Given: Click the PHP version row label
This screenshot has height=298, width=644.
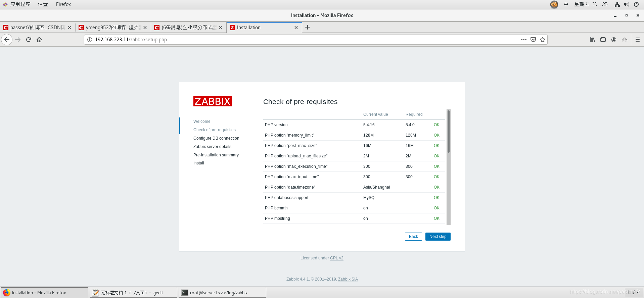Looking at the screenshot, I should (x=276, y=125).
